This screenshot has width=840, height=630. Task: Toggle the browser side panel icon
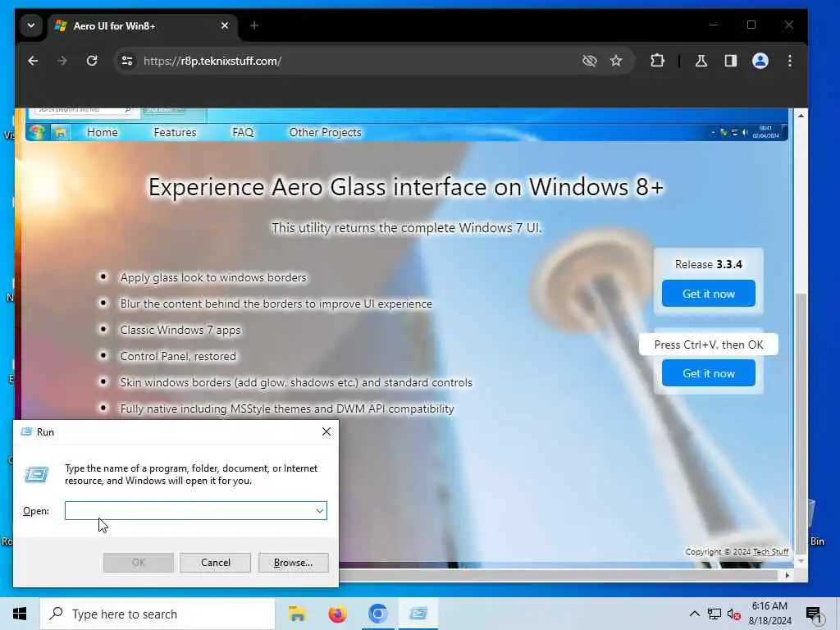[731, 61]
